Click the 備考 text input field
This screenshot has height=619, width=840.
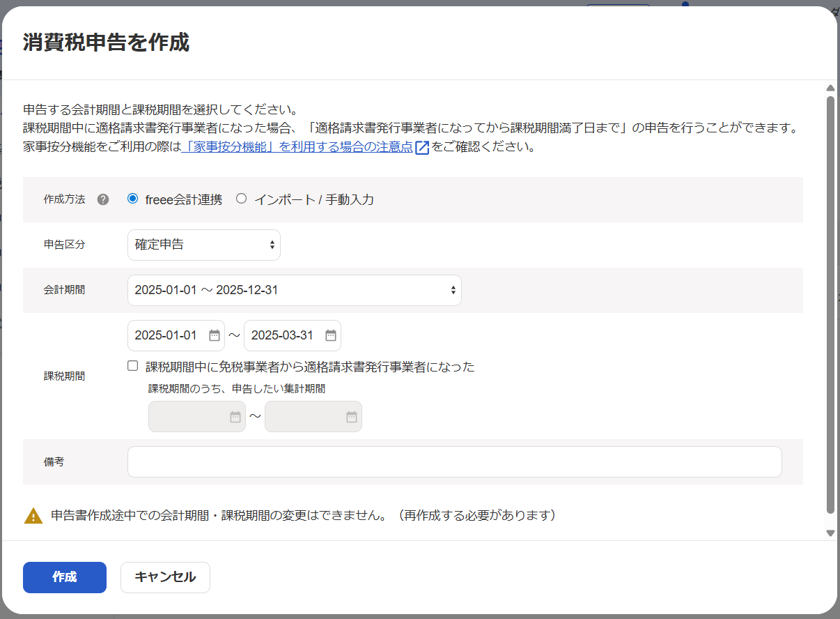tap(455, 461)
